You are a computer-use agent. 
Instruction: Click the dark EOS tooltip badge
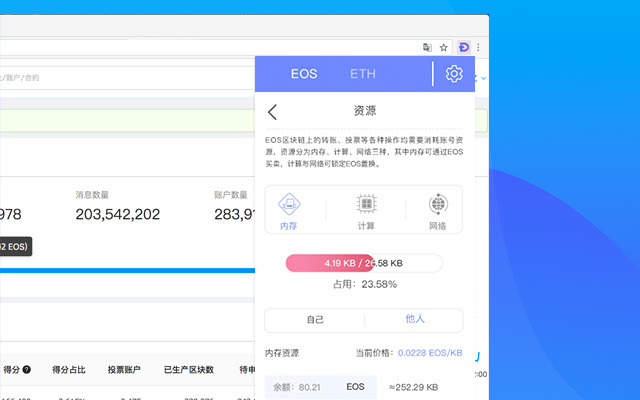(16, 247)
